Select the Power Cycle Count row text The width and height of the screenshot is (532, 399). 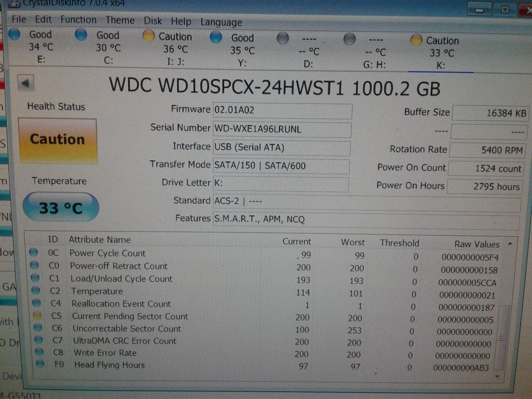point(108,253)
